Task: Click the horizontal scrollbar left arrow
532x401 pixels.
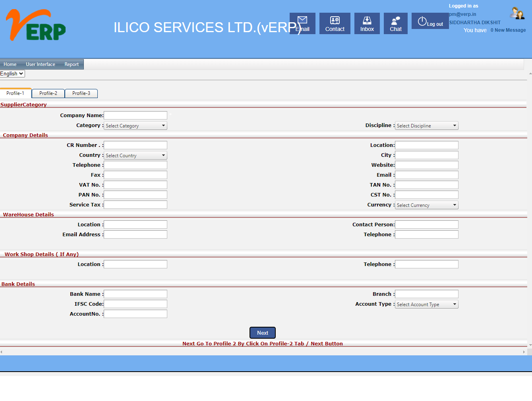Action: pyautogui.click(x=2, y=352)
